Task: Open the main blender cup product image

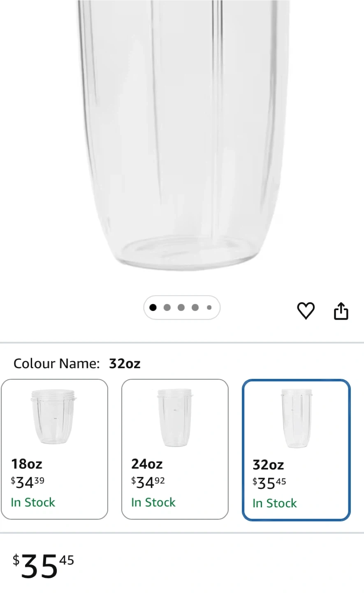Action: (182, 136)
